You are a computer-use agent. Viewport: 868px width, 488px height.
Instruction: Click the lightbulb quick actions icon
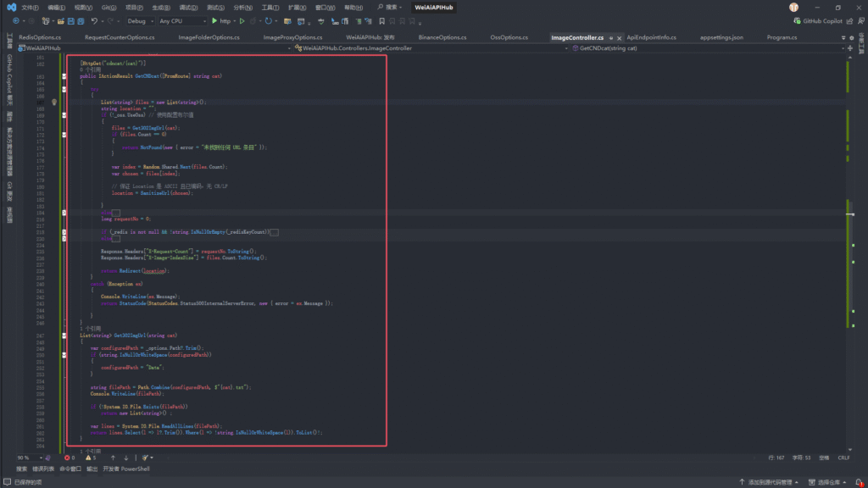(x=53, y=102)
